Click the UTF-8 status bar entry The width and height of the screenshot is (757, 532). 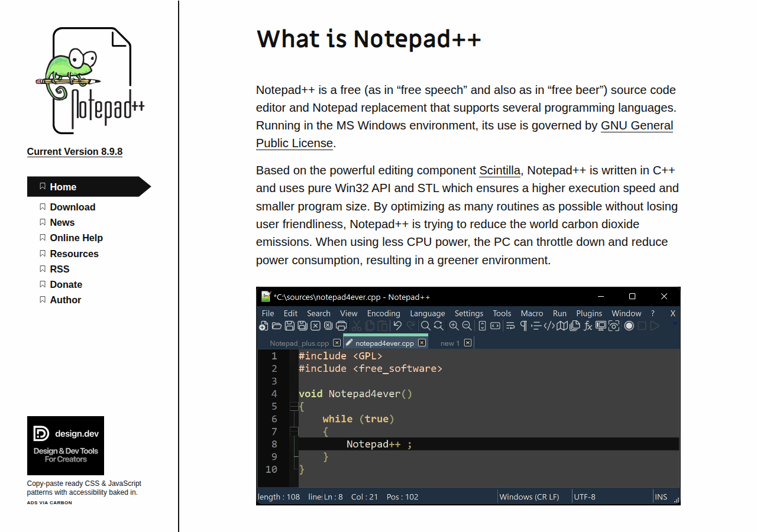[x=584, y=497]
